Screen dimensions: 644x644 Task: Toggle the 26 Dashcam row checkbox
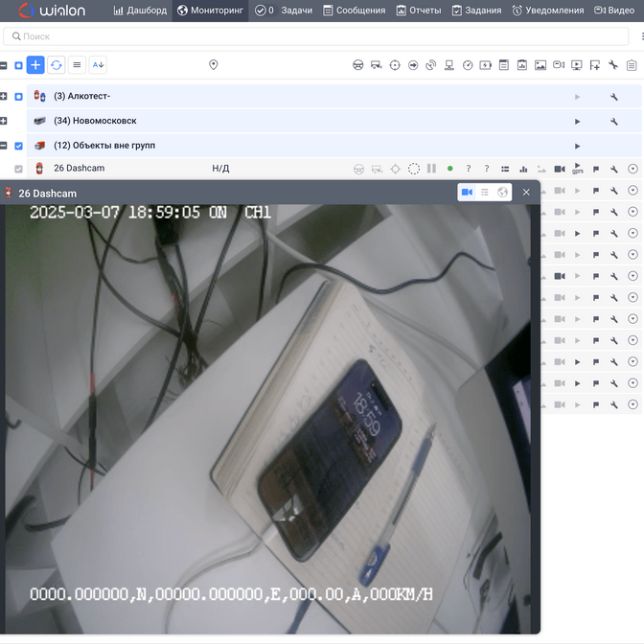click(18, 169)
